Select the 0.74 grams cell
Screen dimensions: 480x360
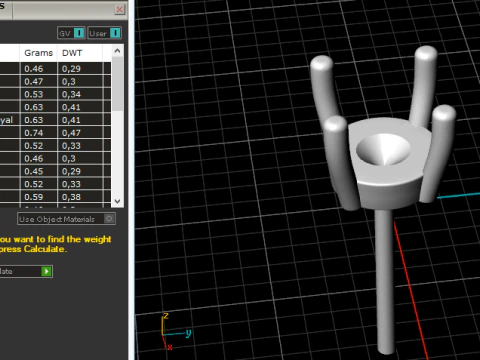pos(38,133)
